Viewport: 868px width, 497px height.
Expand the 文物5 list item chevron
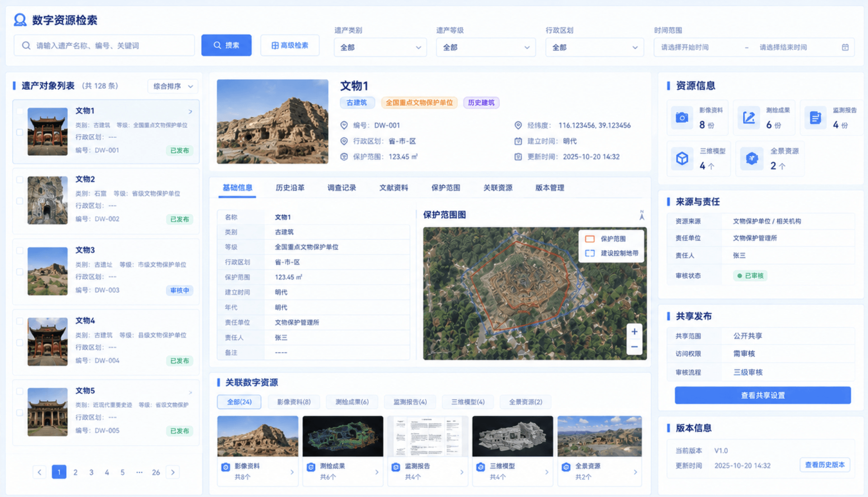[x=190, y=392]
